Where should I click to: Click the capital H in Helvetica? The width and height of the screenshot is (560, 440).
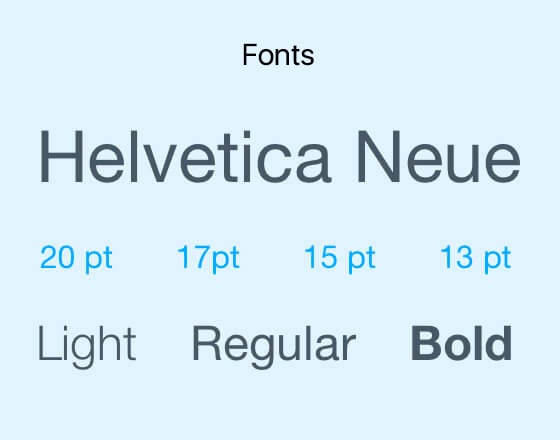click(62, 157)
